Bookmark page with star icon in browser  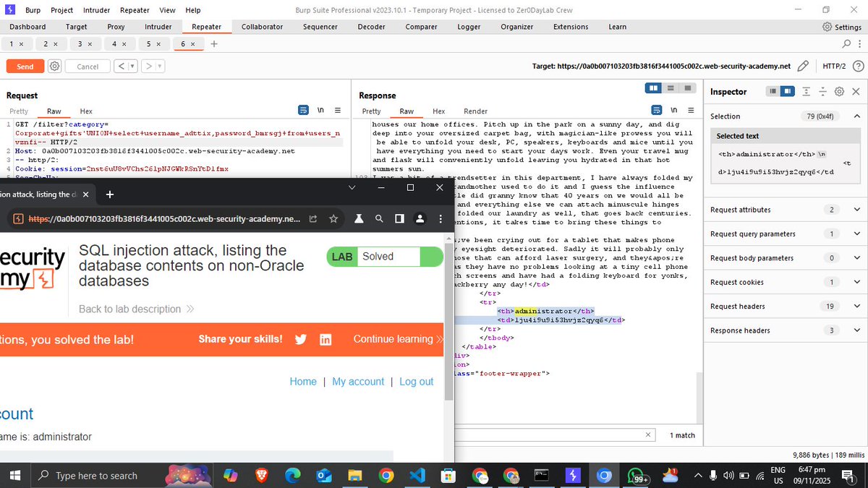click(333, 218)
